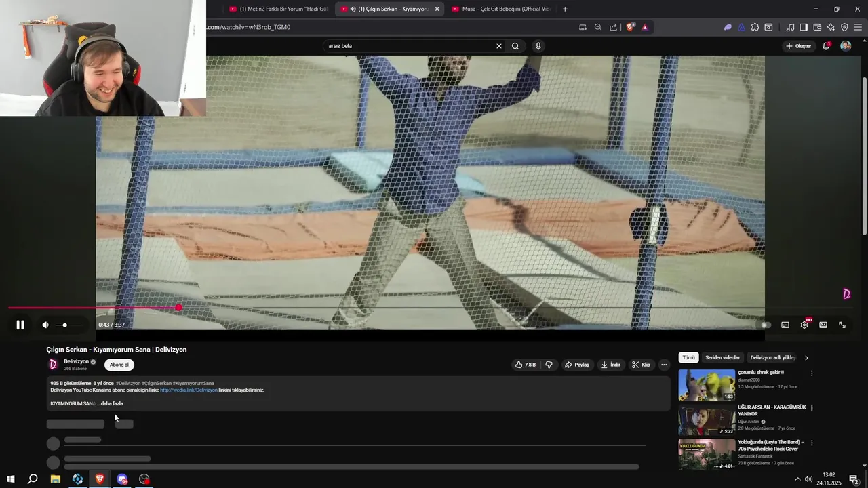Open the Brave Wallet icon

(817, 27)
